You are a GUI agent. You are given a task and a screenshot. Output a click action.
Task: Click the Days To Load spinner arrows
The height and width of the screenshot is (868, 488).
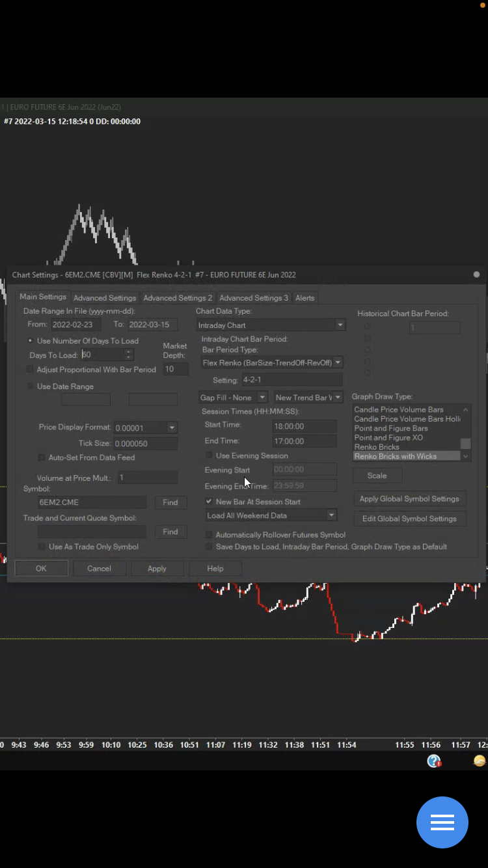tap(129, 355)
